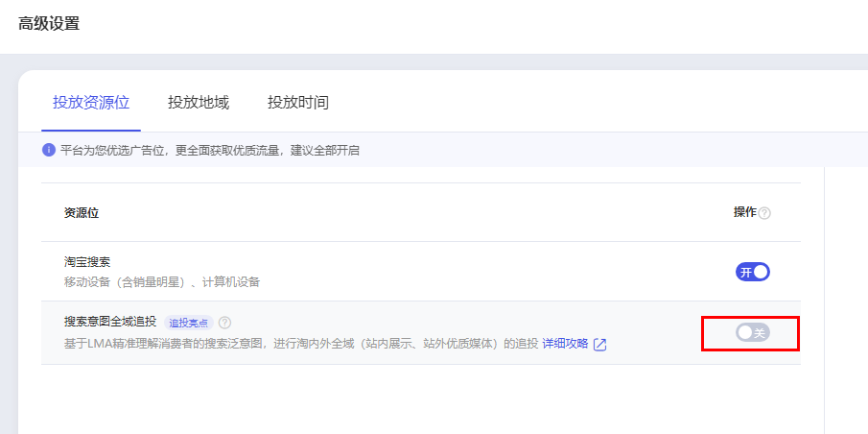
Task: Switch to the 投放资源位 tab
Action: coord(91,102)
